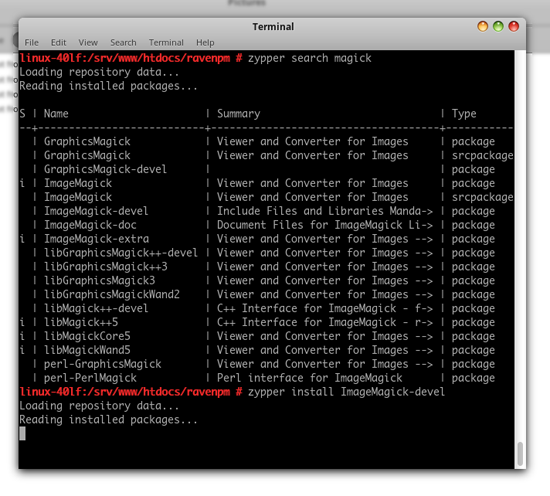The height and width of the screenshot is (496, 550).
Task: Click 'libMagick++5' package name
Action: (81, 322)
